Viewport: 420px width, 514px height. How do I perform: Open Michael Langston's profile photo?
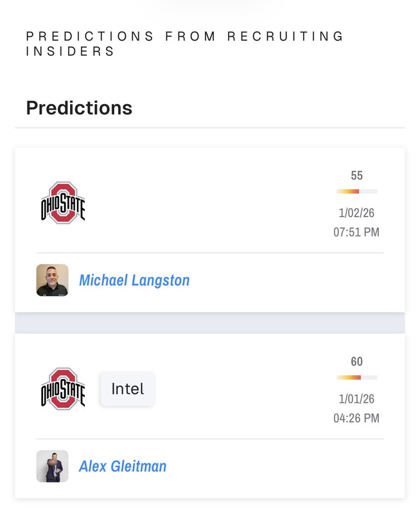53,280
